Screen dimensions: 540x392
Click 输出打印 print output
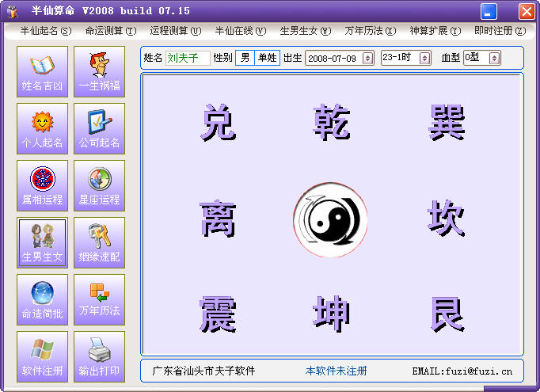pyautogui.click(x=99, y=357)
